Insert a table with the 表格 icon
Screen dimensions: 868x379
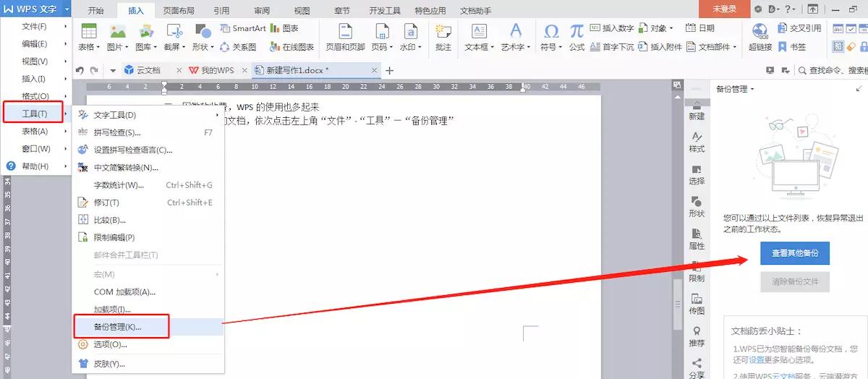click(x=89, y=32)
